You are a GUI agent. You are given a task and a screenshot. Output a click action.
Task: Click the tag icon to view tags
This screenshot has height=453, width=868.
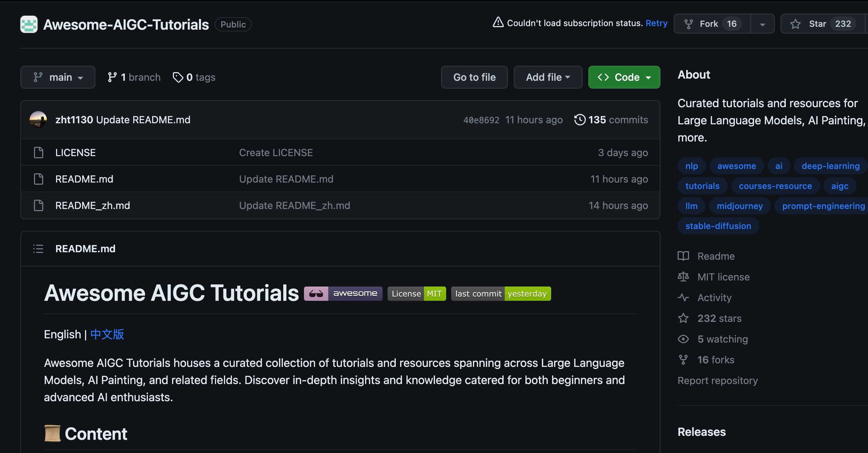176,77
